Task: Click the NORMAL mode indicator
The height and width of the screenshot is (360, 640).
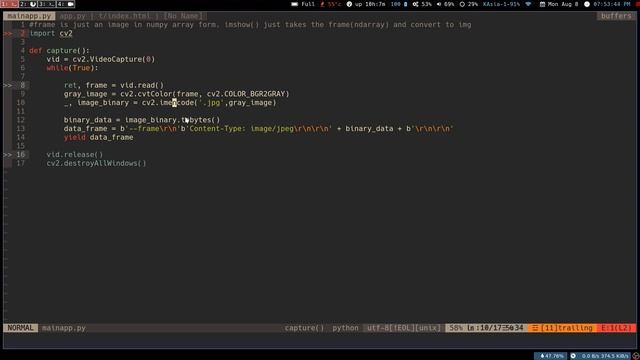Action: coord(20,328)
